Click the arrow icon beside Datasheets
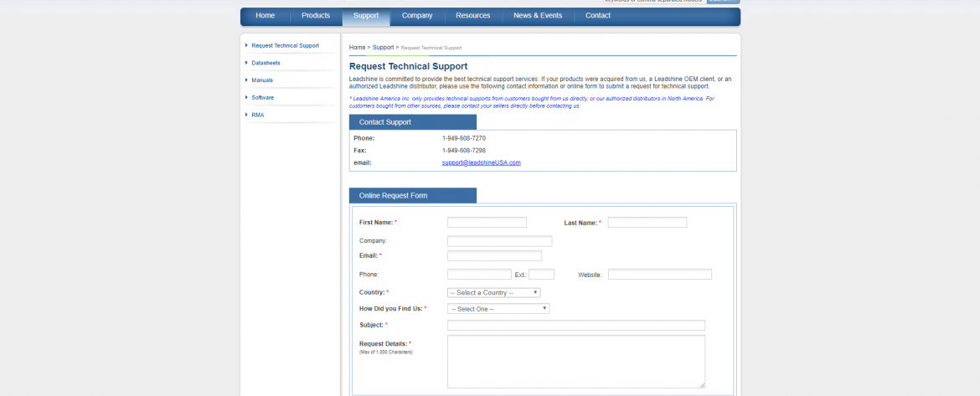The height and width of the screenshot is (396, 980). point(247,63)
